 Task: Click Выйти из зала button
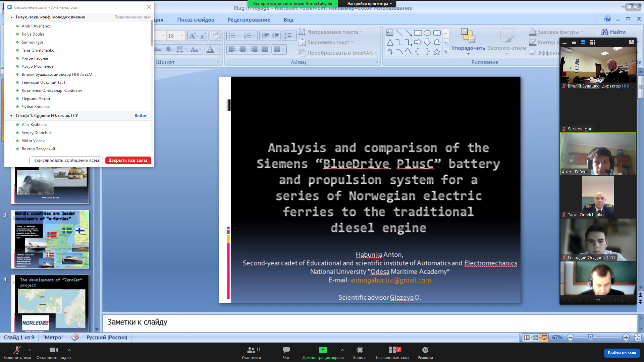tap(622, 353)
